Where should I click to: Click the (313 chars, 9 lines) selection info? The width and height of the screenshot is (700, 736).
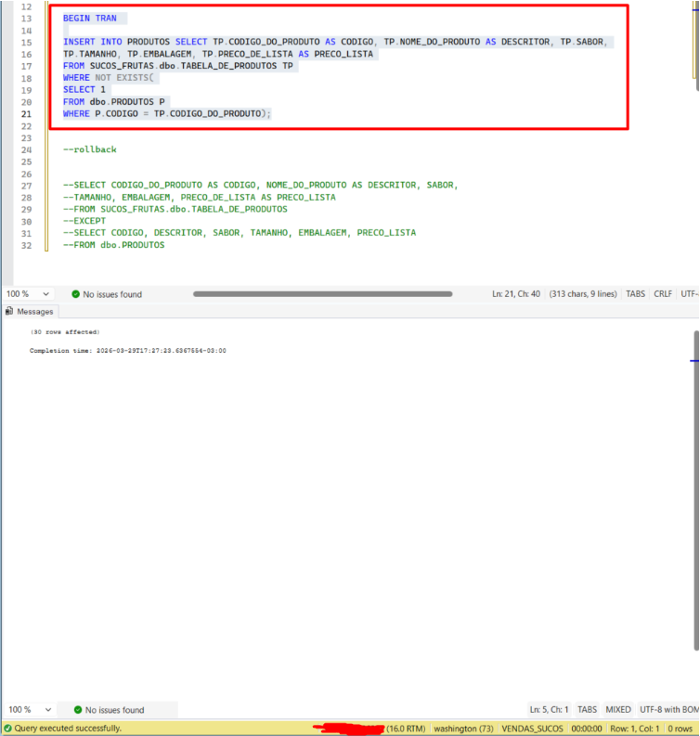point(583,294)
